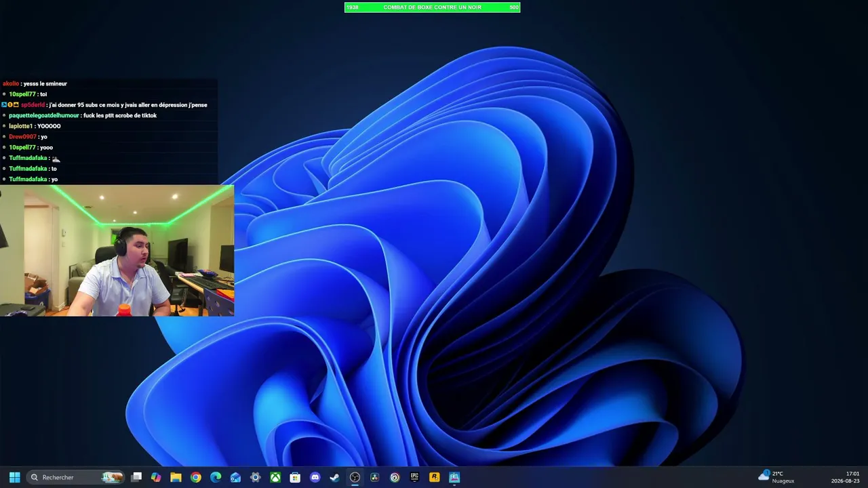Click the "Nuageux" weather label
Viewport: 868px width, 488px height.
[783, 481]
